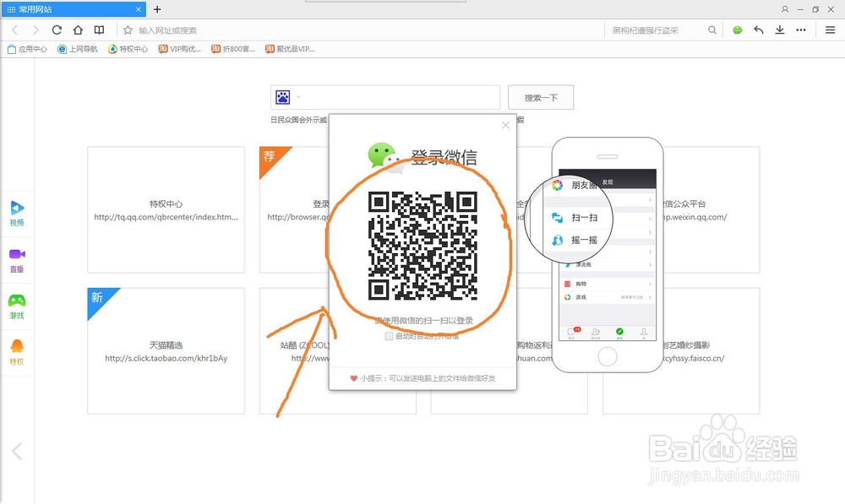Open the reading mode book icon
The height and width of the screenshot is (504, 845).
click(x=99, y=30)
